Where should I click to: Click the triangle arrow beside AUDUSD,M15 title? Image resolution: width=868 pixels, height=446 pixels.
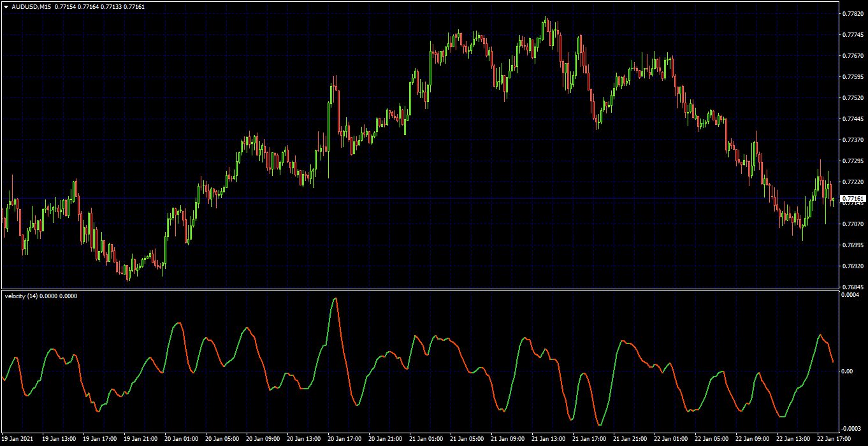(6, 6)
